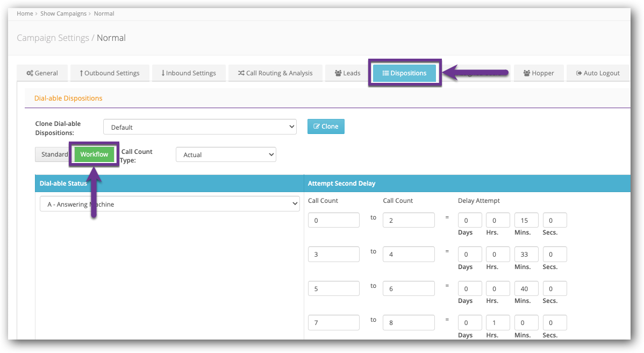Click the down-arrow Inbound Settings icon

(x=162, y=73)
